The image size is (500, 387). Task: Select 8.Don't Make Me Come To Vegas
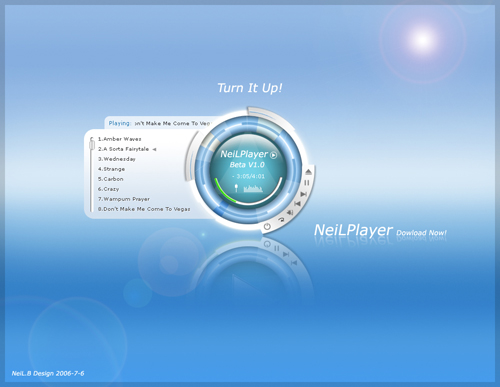[144, 209]
